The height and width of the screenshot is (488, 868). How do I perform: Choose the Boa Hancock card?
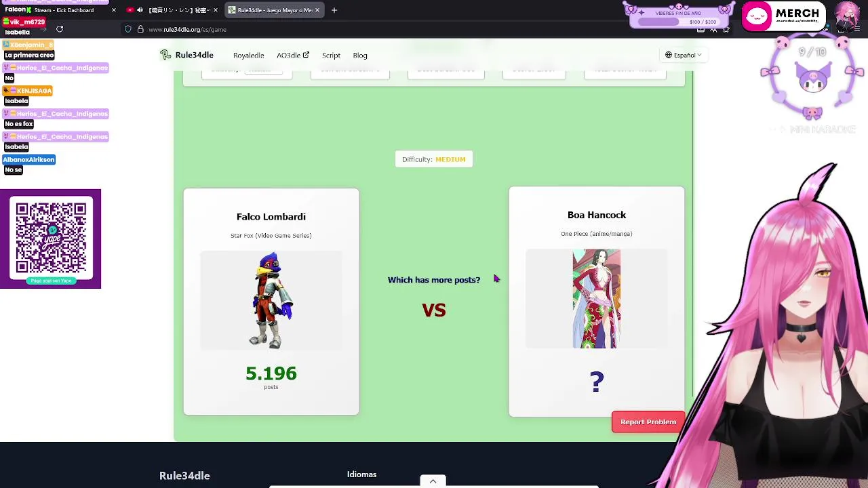point(597,302)
